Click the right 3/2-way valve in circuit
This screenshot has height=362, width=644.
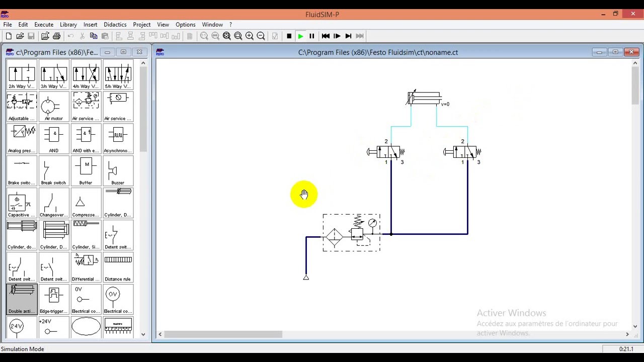point(462,152)
